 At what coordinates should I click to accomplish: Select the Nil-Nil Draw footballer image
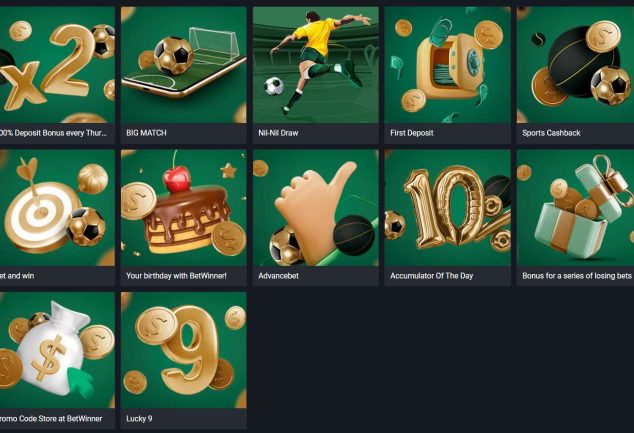pyautogui.click(x=316, y=65)
